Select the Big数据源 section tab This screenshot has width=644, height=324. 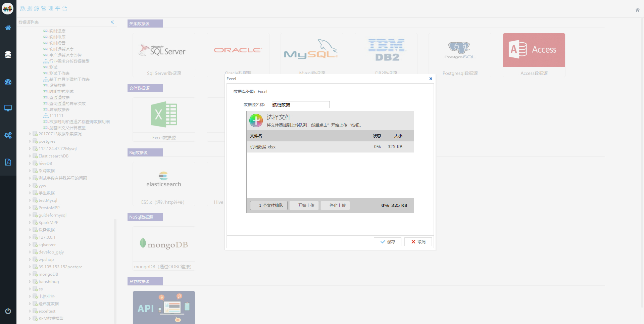point(145,153)
